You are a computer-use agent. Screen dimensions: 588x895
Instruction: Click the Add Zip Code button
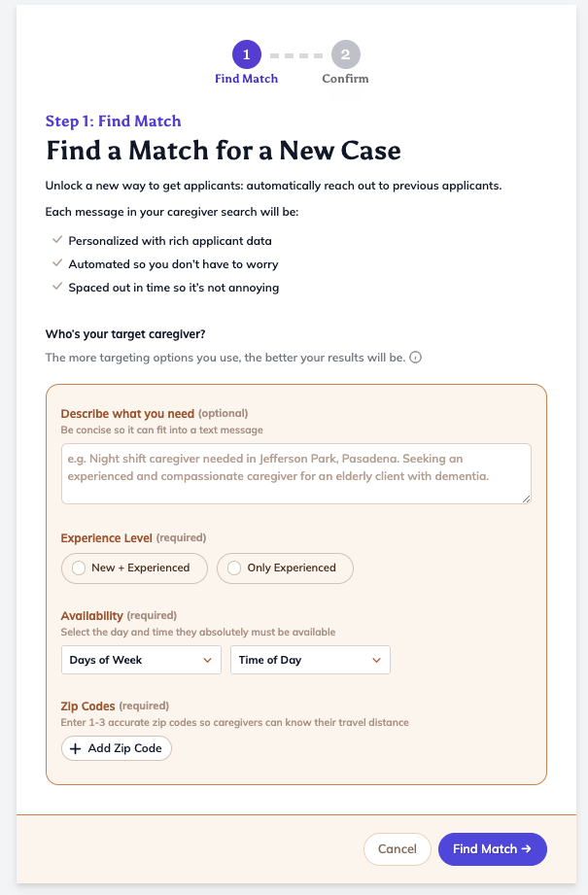point(117,748)
